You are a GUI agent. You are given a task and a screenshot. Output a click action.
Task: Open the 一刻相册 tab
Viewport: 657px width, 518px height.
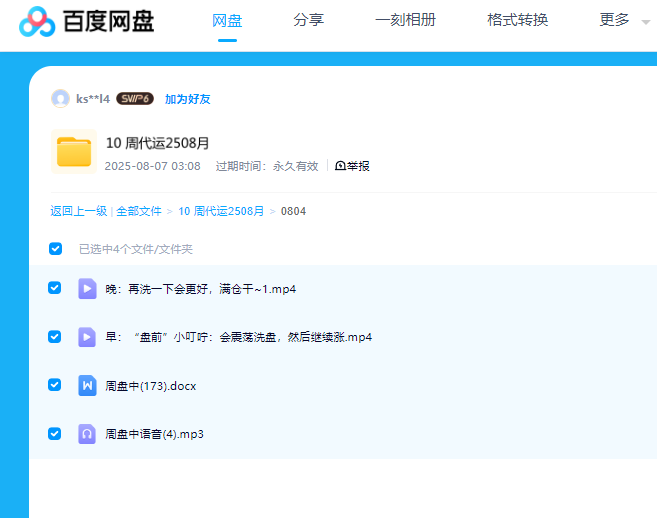pyautogui.click(x=405, y=20)
